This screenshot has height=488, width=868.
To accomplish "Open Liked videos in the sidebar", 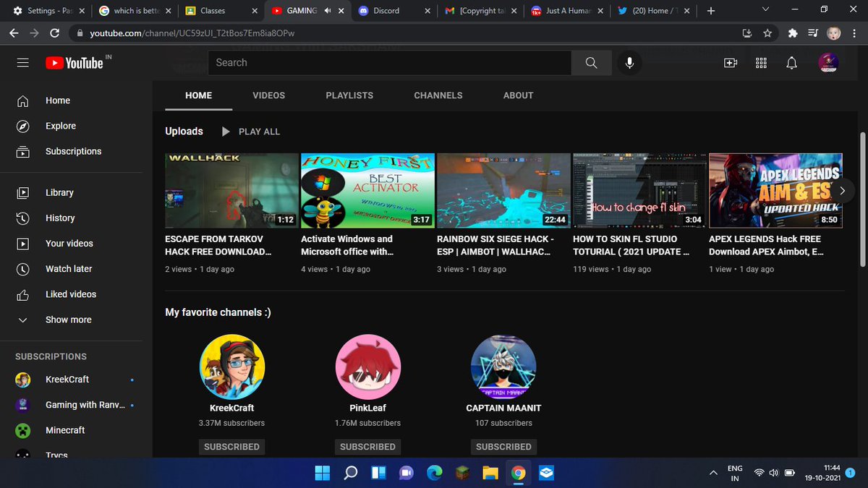I will point(71,294).
